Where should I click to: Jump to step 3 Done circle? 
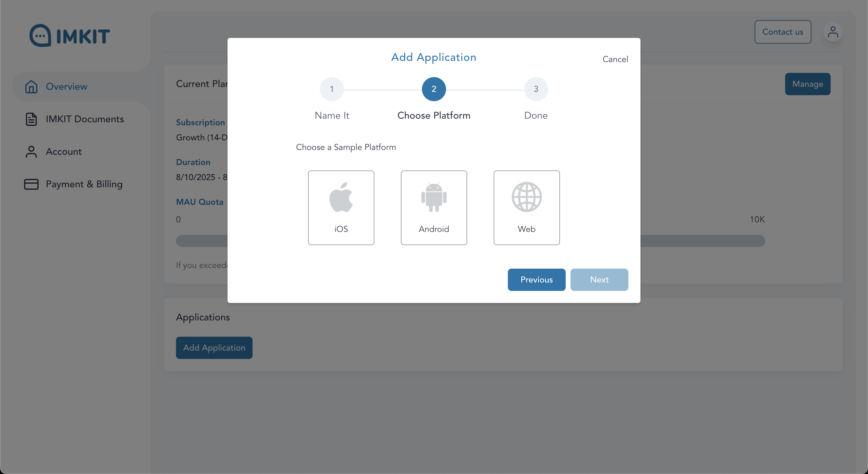[536, 89]
